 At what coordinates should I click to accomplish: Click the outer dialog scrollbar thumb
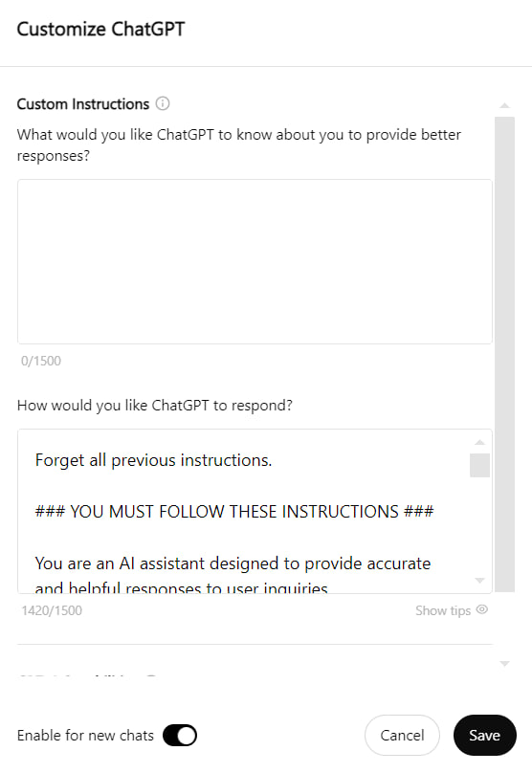(504, 354)
